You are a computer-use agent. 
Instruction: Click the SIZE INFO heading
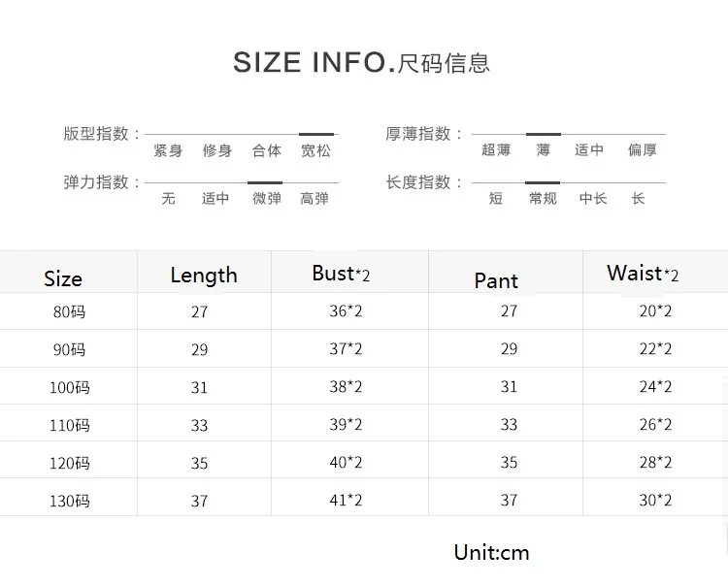pyautogui.click(x=361, y=63)
